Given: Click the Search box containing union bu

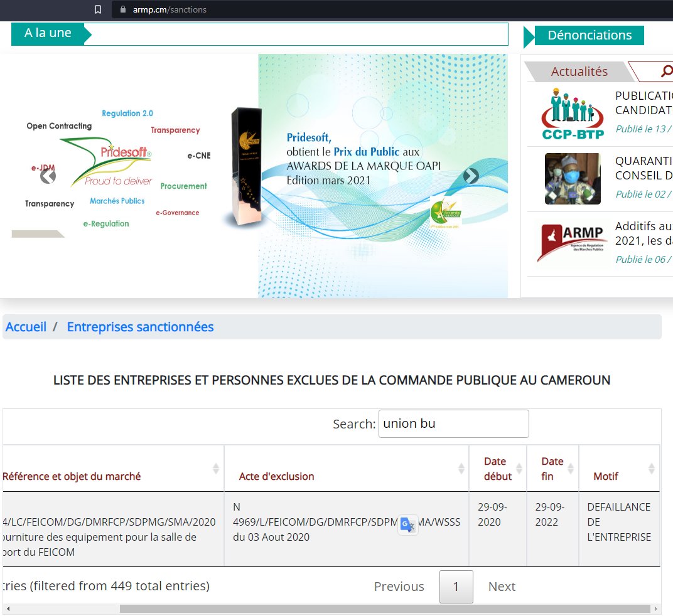Looking at the screenshot, I should pyautogui.click(x=453, y=424).
